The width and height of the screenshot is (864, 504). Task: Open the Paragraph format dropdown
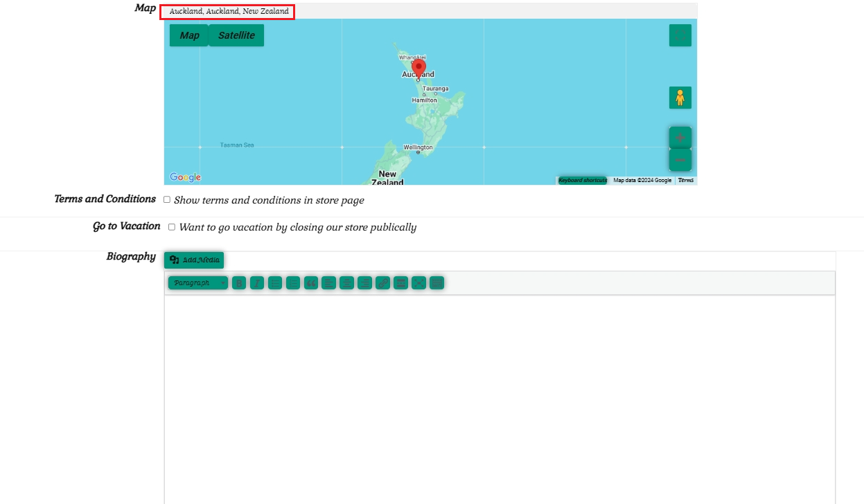pyautogui.click(x=198, y=283)
